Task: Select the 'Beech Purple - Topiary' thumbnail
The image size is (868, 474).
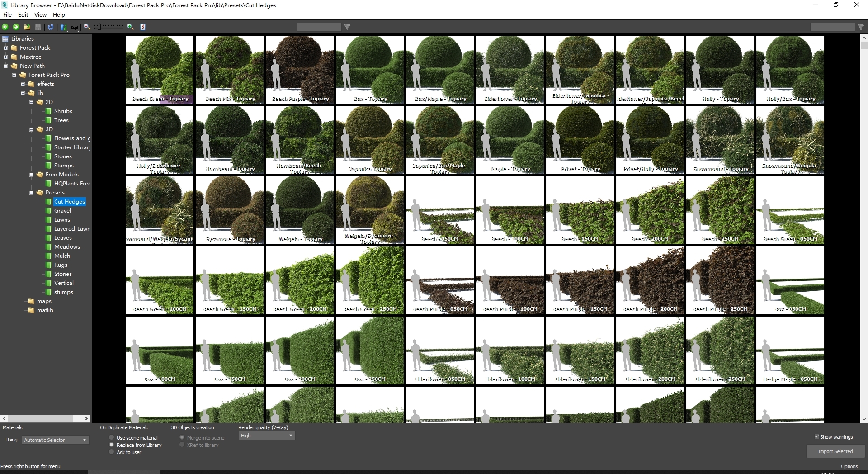Action: coord(300,70)
